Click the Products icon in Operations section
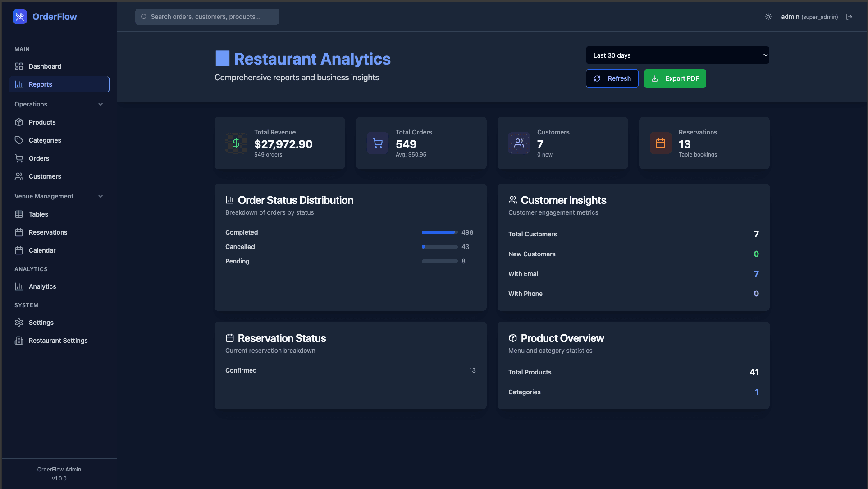868x489 pixels. [x=18, y=122]
